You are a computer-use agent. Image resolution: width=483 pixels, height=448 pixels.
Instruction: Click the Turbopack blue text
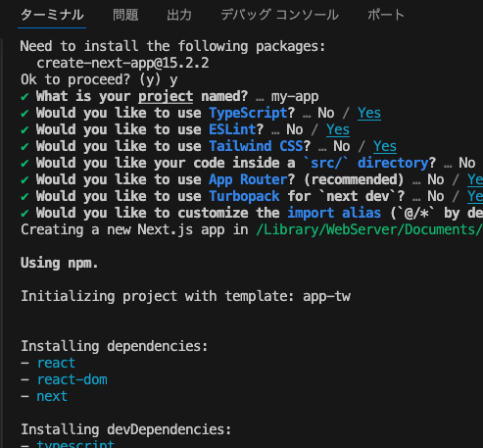[x=244, y=196]
